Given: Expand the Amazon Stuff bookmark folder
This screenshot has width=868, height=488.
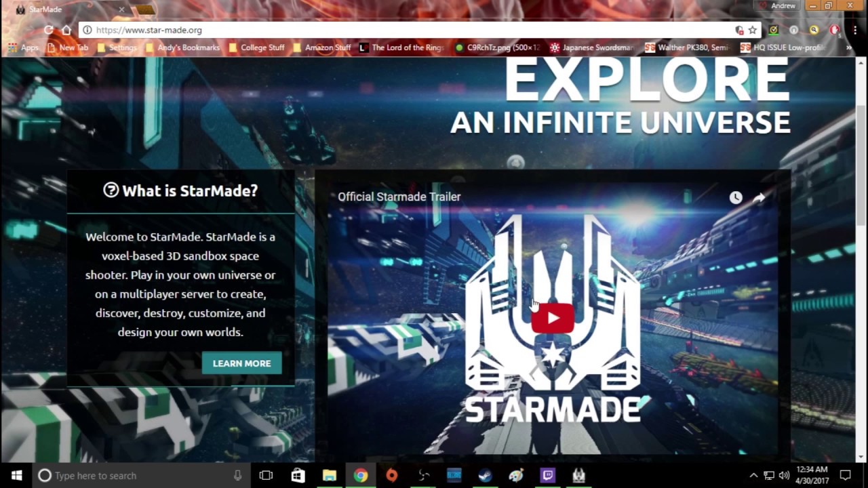Looking at the screenshot, I should tap(322, 47).
